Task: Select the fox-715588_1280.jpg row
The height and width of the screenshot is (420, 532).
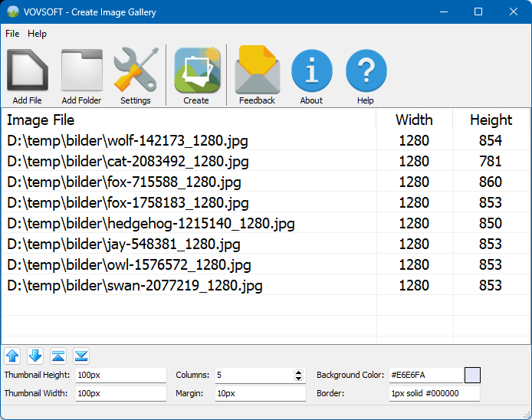Action: pyautogui.click(x=266, y=182)
